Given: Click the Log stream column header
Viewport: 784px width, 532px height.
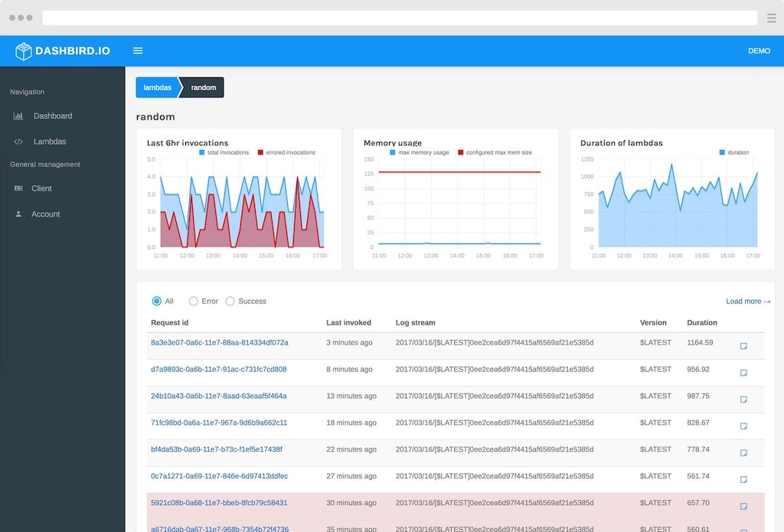Looking at the screenshot, I should pos(415,322).
